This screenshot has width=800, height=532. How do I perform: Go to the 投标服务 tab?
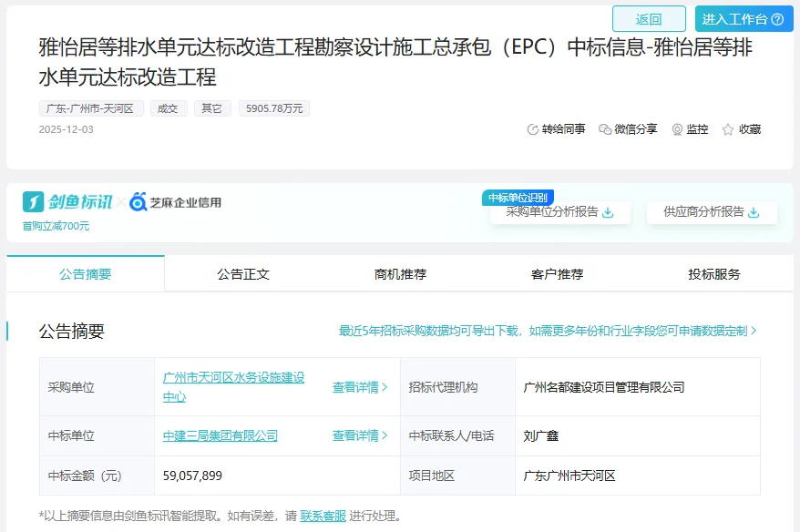point(714,274)
